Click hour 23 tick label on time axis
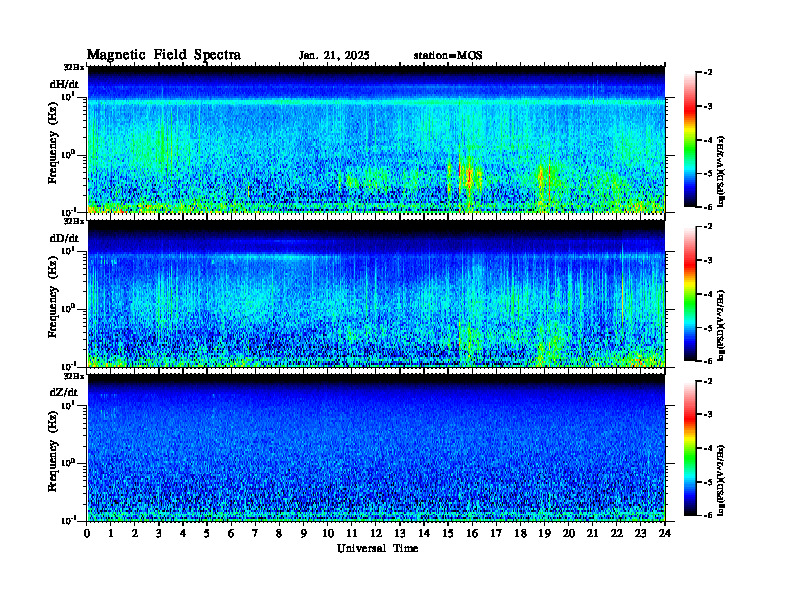Image resolution: width=792 pixels, height=612 pixels. point(641,534)
